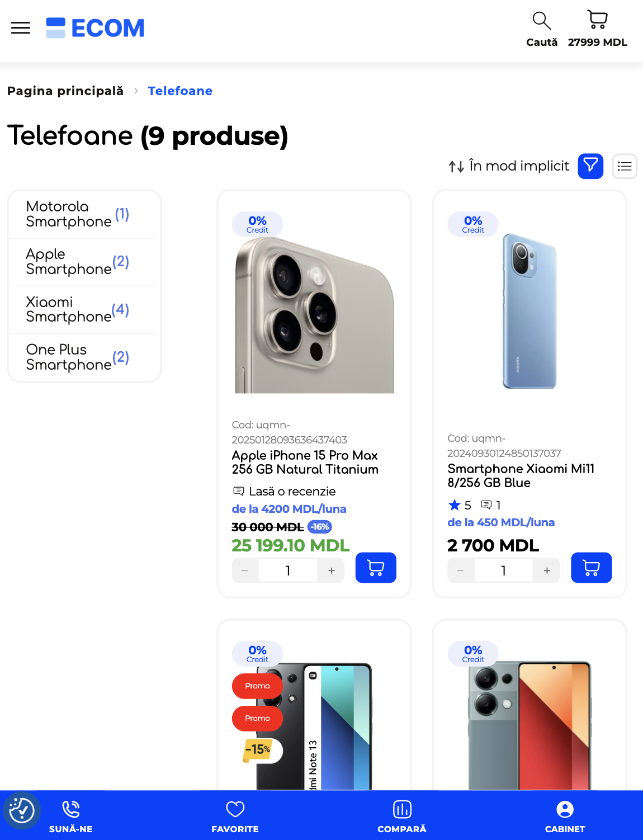Add Xiaomi Mi11 to cart
This screenshot has height=840, width=643.
click(x=591, y=568)
